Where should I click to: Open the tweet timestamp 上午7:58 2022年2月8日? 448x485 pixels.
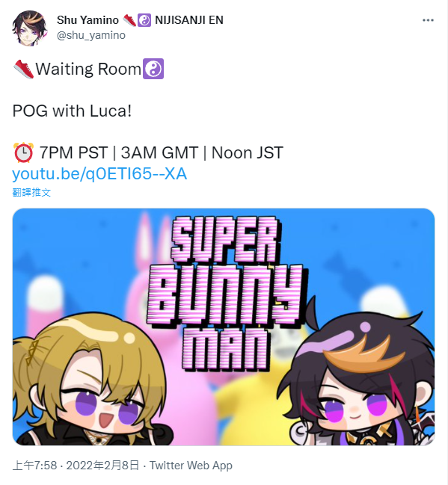[x=76, y=466]
